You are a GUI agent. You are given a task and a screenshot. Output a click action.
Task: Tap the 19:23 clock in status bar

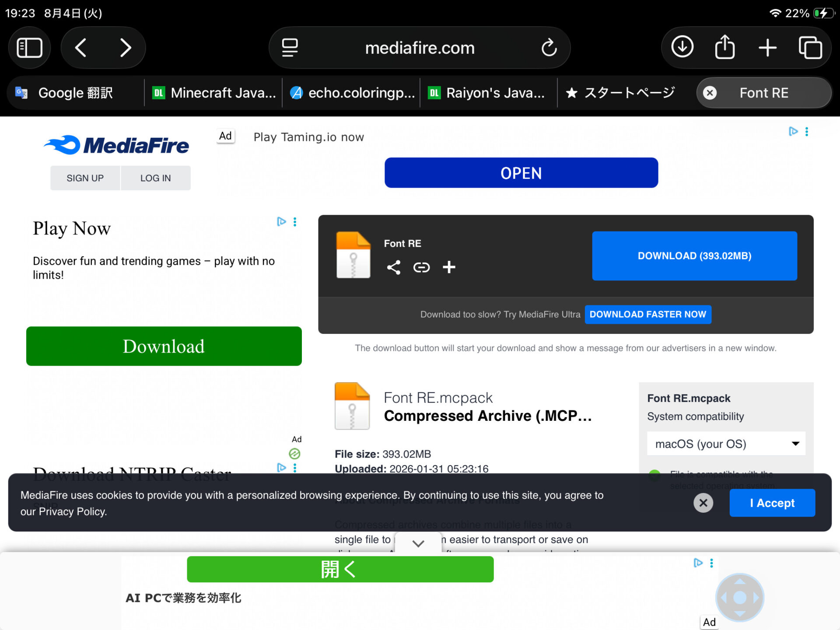coord(20,13)
